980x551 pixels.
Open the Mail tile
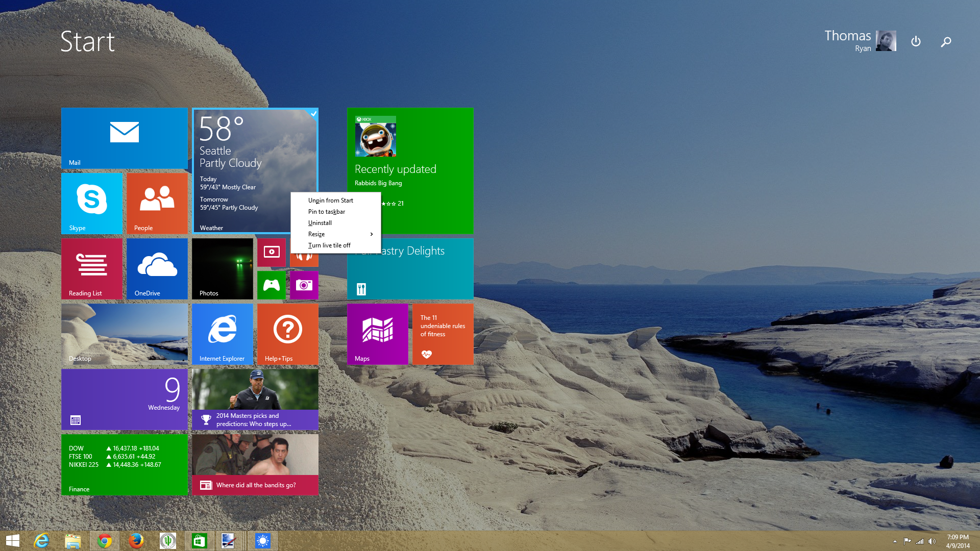click(124, 138)
